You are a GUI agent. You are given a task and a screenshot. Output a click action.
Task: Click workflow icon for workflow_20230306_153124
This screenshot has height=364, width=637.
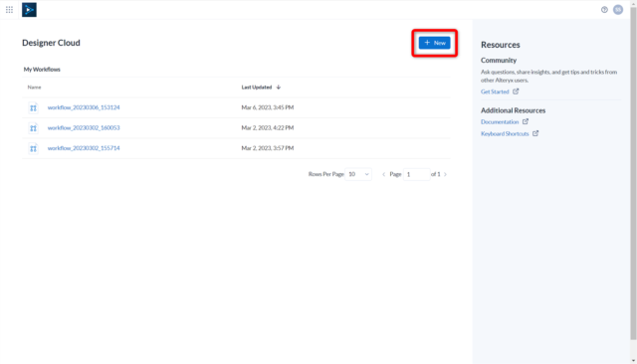[x=33, y=107]
